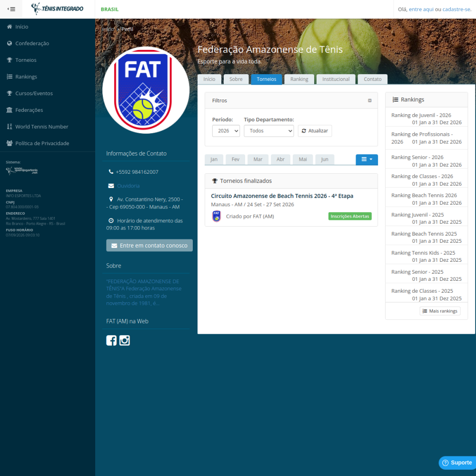Open the Sobre federation description text

pos(144,292)
